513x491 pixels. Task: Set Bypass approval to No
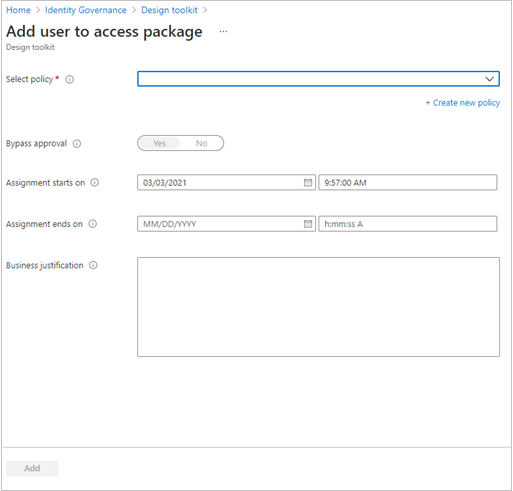[201, 143]
